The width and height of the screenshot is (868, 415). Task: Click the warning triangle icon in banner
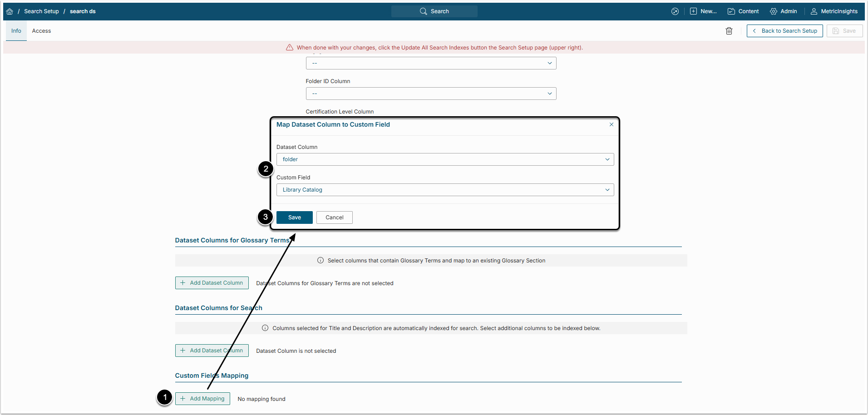point(290,48)
